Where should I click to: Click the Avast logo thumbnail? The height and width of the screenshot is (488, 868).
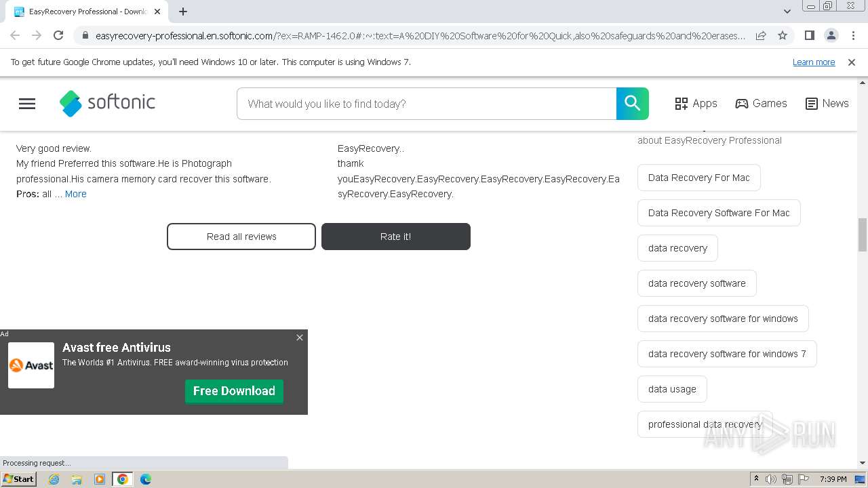[31, 365]
